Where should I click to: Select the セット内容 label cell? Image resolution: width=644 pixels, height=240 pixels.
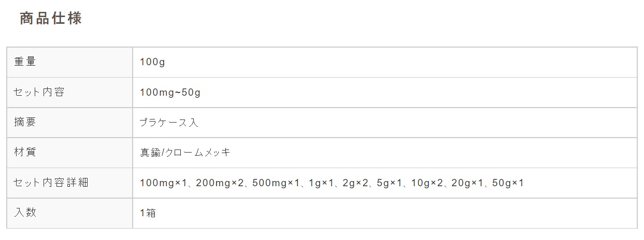click(x=70, y=93)
